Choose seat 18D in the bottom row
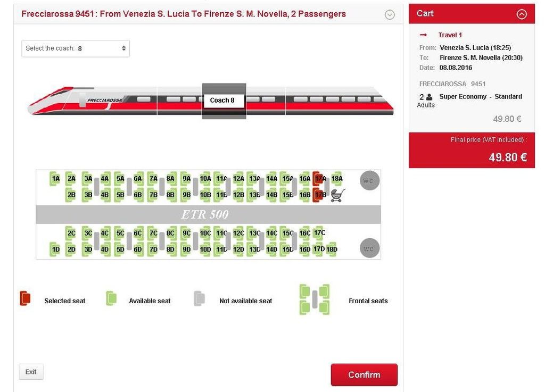This screenshot has width=545, height=392. (332, 249)
